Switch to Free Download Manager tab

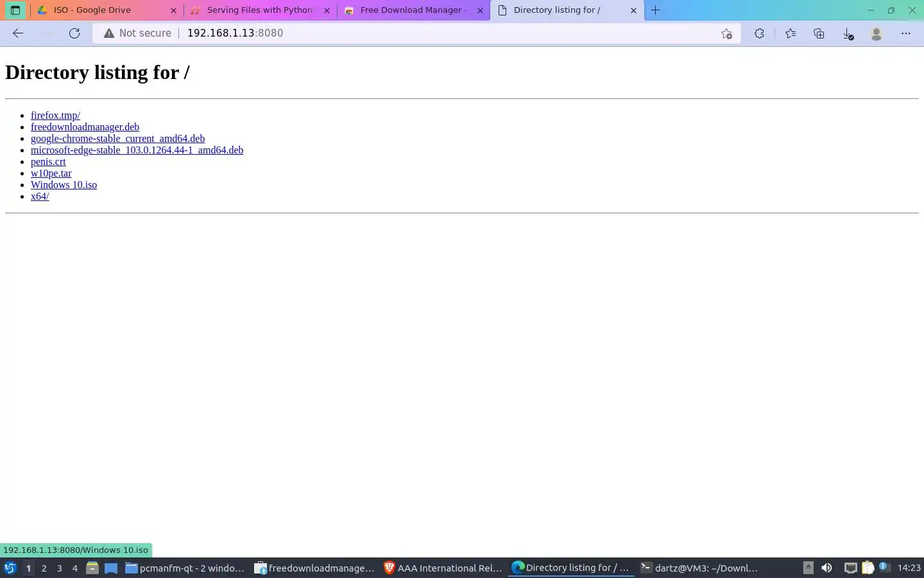point(413,10)
